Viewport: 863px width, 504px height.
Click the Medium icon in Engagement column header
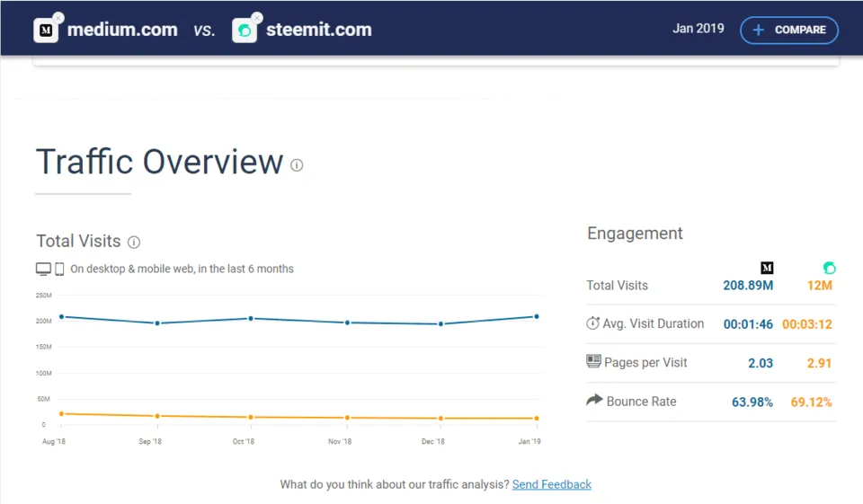point(767,268)
